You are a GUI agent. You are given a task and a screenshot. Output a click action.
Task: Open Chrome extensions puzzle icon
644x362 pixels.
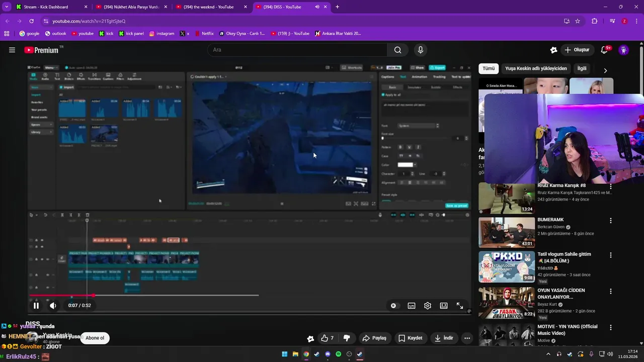tap(595, 21)
